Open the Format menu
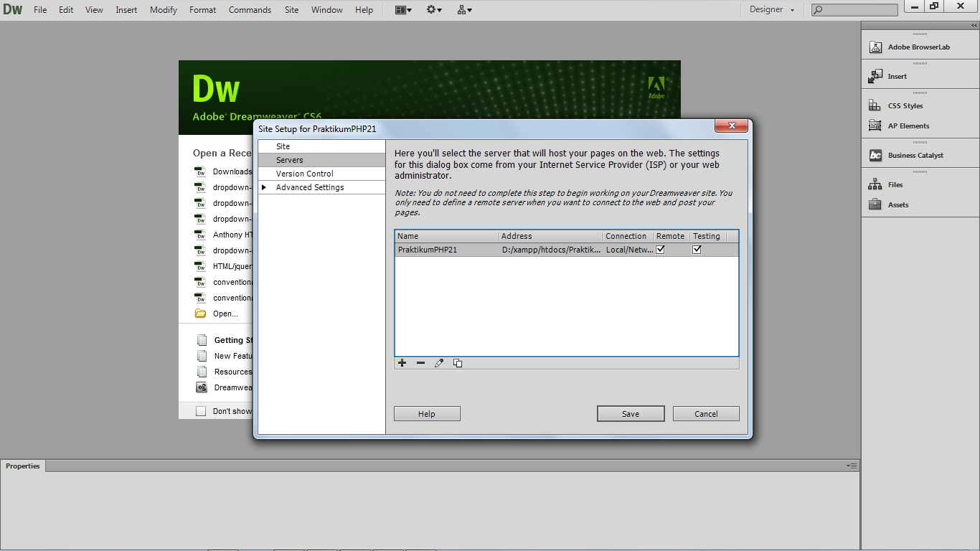Viewport: 980px width, 551px height. (x=203, y=10)
